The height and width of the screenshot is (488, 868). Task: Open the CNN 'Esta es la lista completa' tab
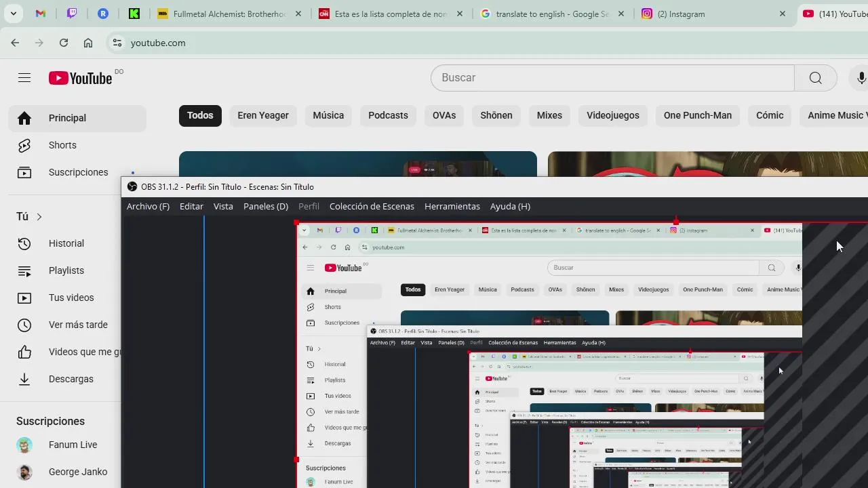(x=391, y=14)
